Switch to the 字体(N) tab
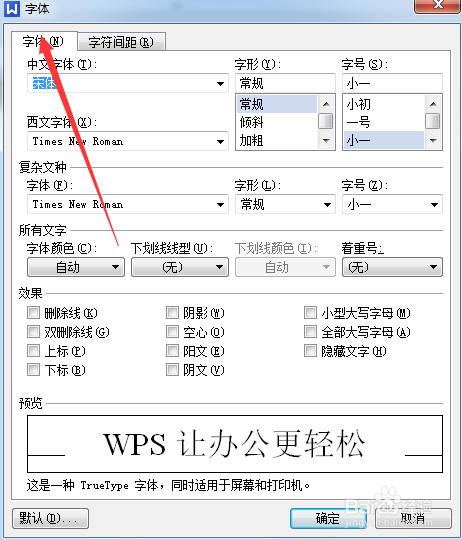Screen dimensions: 462x540 pos(44,41)
